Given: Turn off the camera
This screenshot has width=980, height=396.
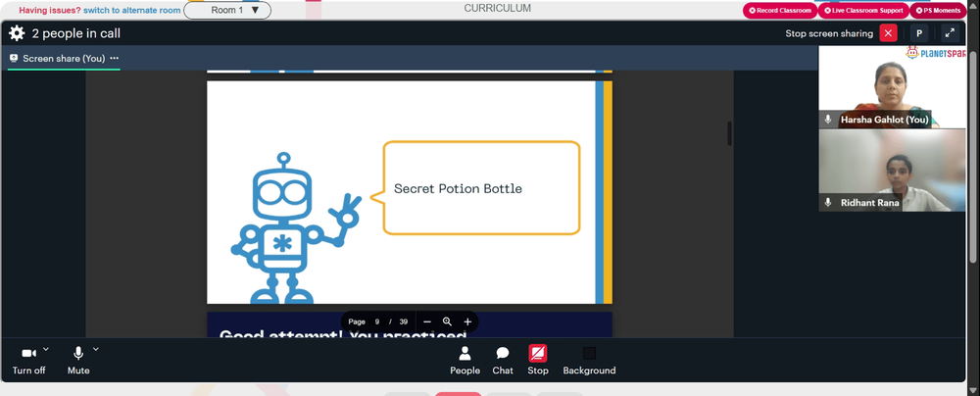Looking at the screenshot, I should click(x=28, y=362).
